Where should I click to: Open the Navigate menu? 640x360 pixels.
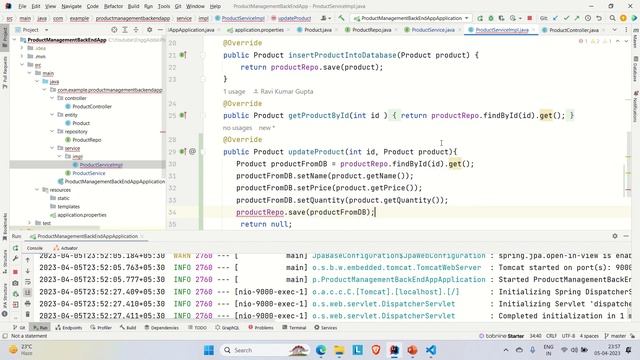(x=71, y=6)
